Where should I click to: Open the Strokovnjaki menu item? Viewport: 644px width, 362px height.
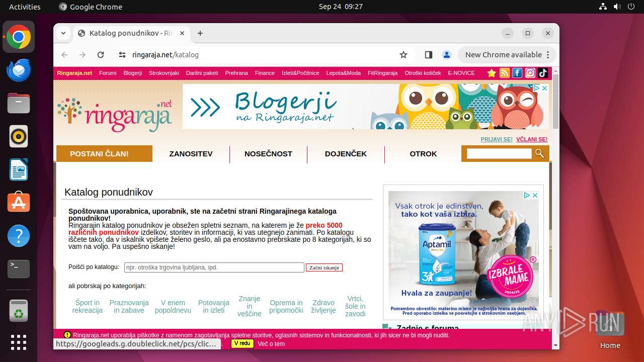tap(164, 73)
